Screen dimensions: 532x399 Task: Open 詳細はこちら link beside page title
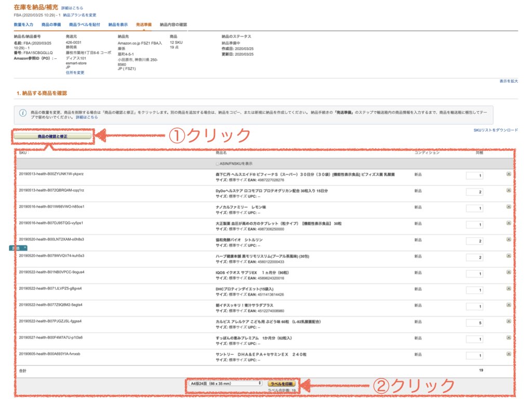click(x=72, y=8)
